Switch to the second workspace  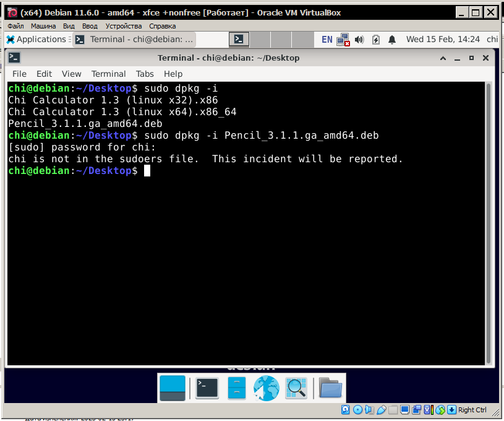(x=260, y=40)
